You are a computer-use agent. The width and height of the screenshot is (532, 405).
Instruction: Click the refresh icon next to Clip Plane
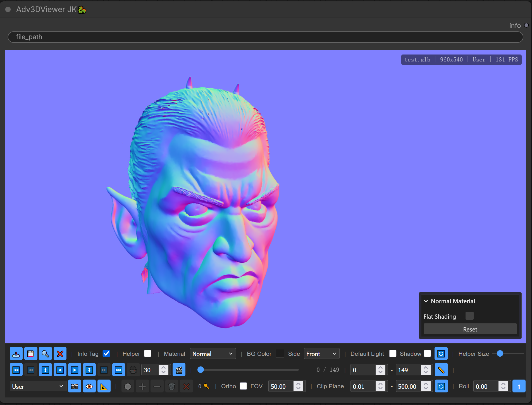click(x=441, y=386)
